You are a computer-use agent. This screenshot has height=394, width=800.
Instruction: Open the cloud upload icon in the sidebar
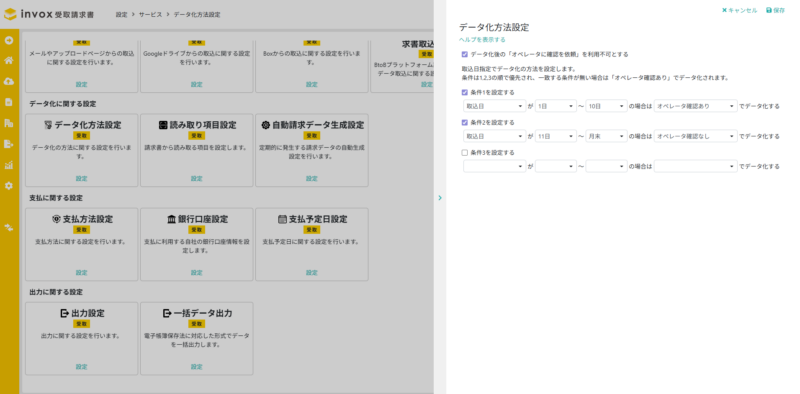(x=9, y=81)
